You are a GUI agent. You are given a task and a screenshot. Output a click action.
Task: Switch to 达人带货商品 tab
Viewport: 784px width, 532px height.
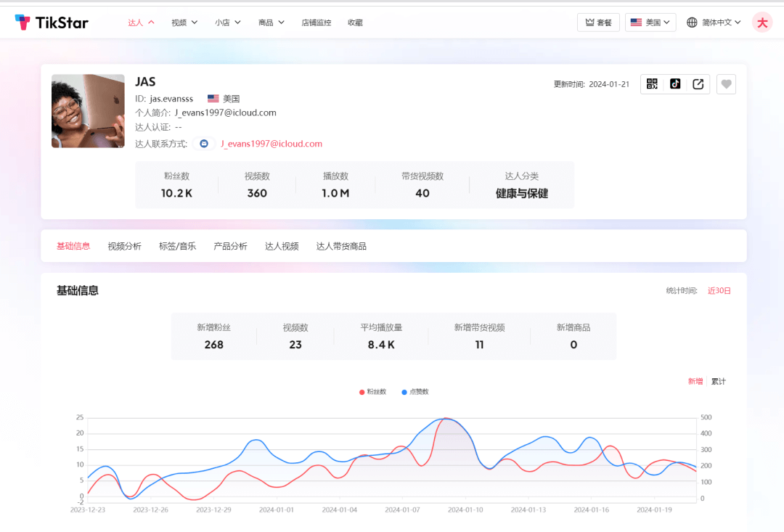341,246
